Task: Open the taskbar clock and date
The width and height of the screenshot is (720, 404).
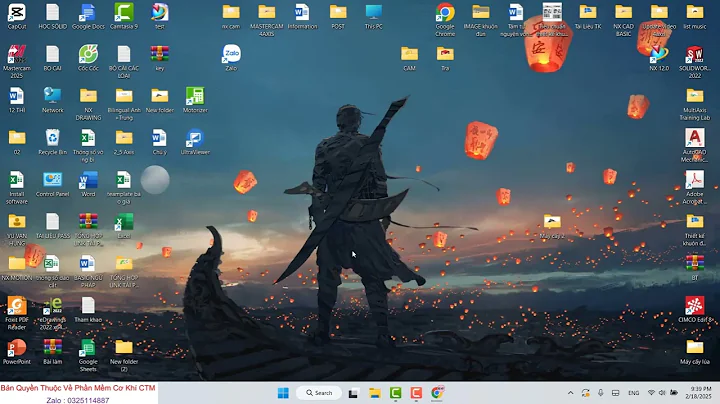Action: click(x=698, y=393)
